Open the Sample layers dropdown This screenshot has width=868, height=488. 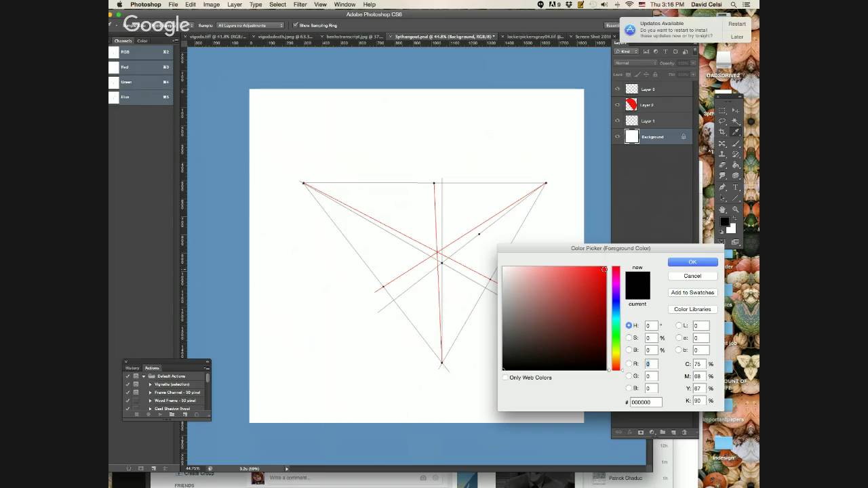click(251, 26)
